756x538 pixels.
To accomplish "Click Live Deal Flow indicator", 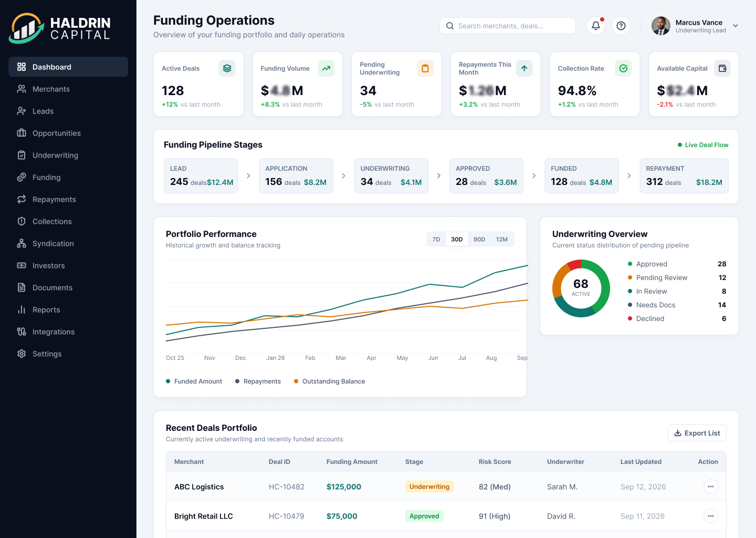I will tap(703, 145).
